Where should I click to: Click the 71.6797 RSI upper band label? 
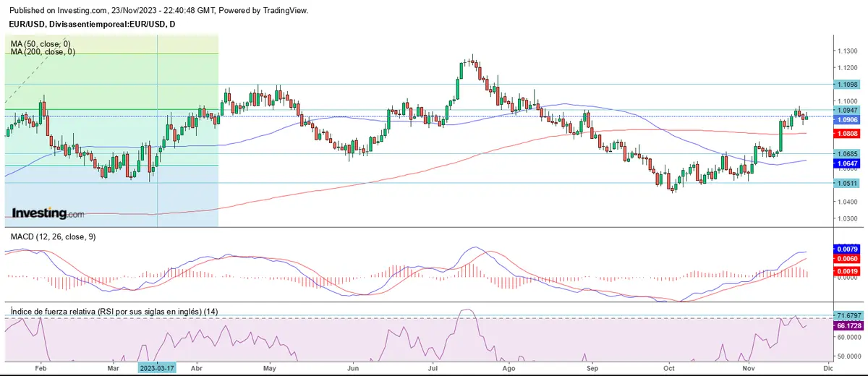[847, 316]
